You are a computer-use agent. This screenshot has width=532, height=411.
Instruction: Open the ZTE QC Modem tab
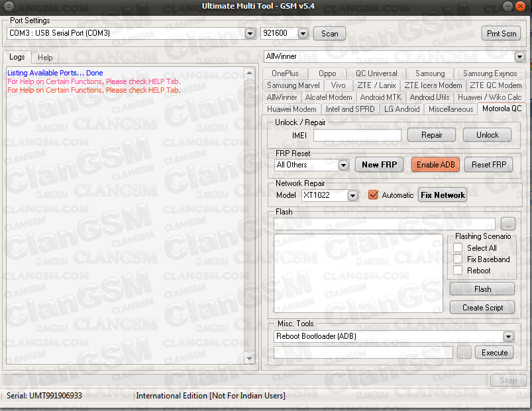[x=496, y=85]
